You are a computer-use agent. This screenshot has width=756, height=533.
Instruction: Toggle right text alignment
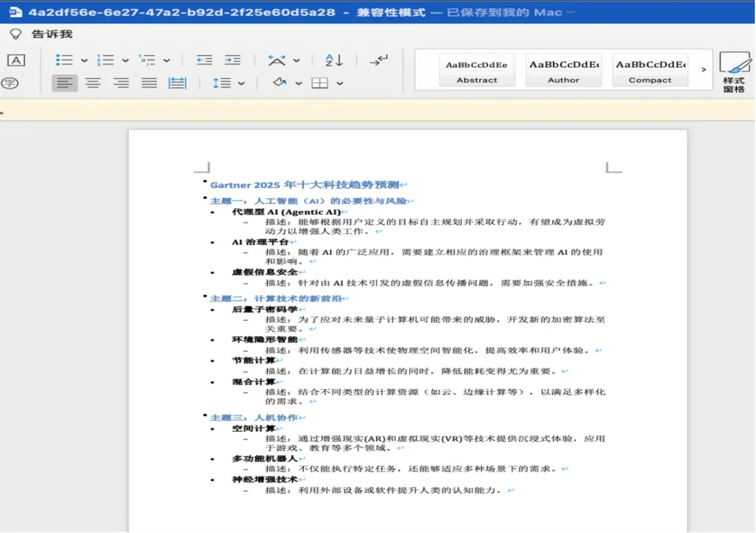(x=121, y=83)
